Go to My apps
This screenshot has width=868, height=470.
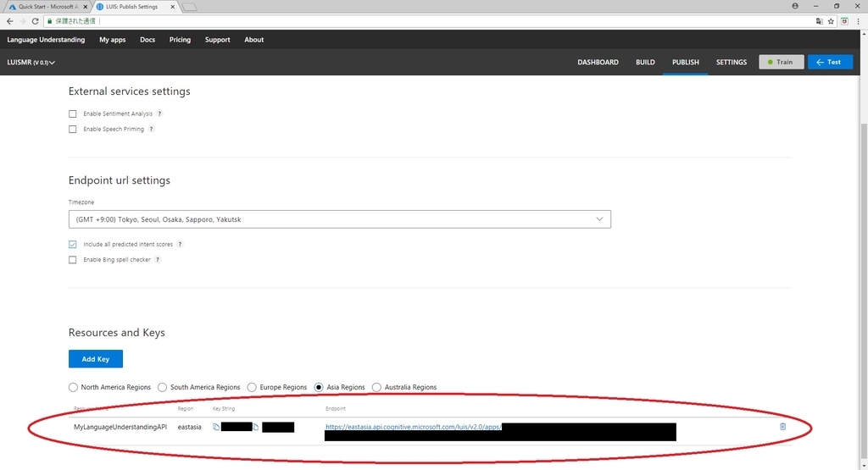tap(113, 40)
